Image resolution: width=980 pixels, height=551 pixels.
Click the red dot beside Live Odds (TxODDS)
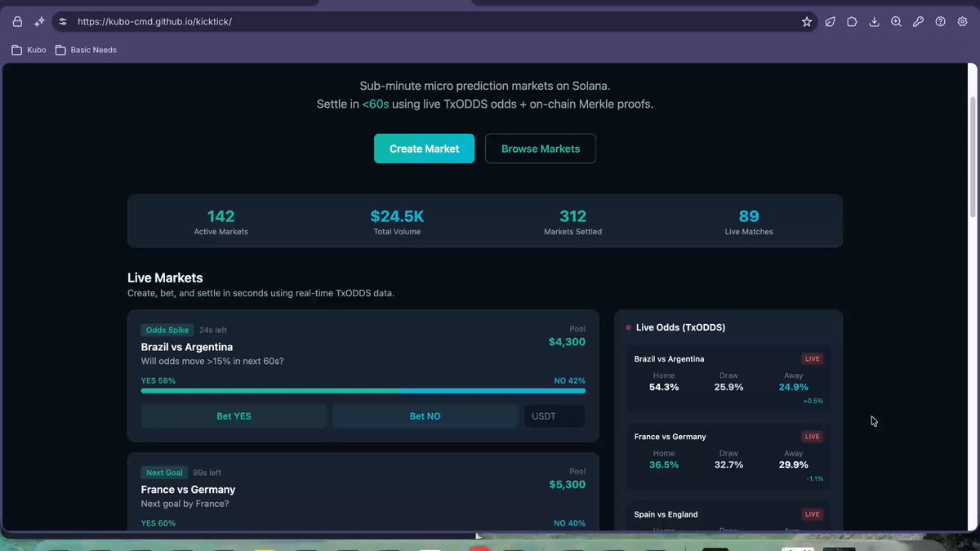tap(628, 327)
